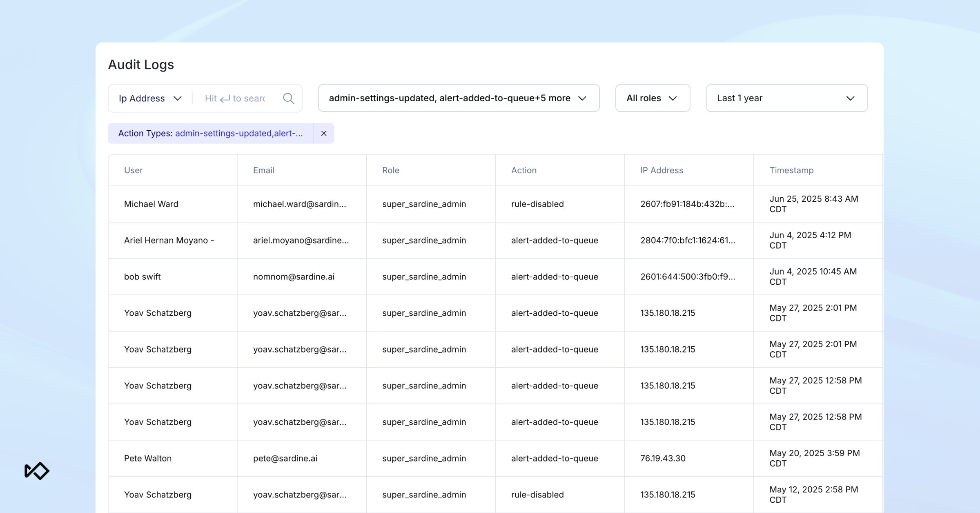Open the Ip Address search-field dropdown
Viewport: 980px width, 513px height.
[150, 98]
